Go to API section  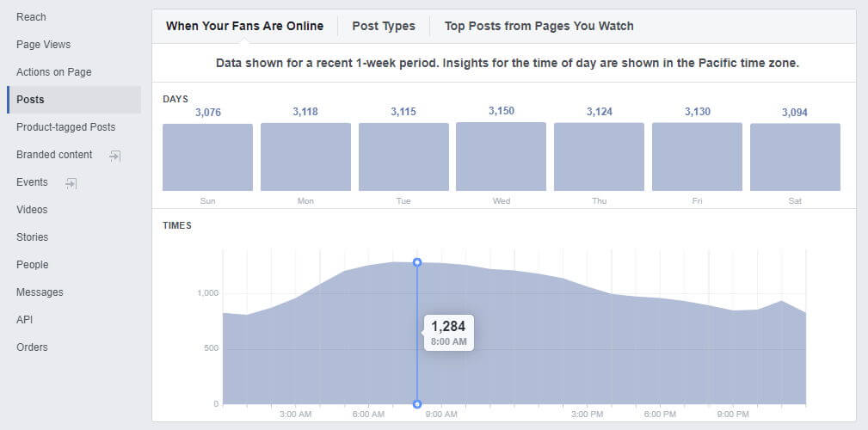coord(25,320)
